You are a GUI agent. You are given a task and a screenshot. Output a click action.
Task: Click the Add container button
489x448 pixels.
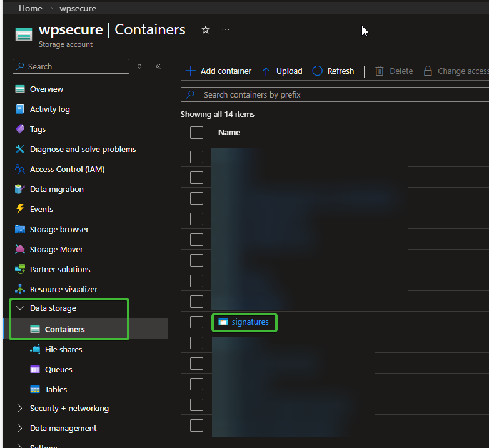218,71
